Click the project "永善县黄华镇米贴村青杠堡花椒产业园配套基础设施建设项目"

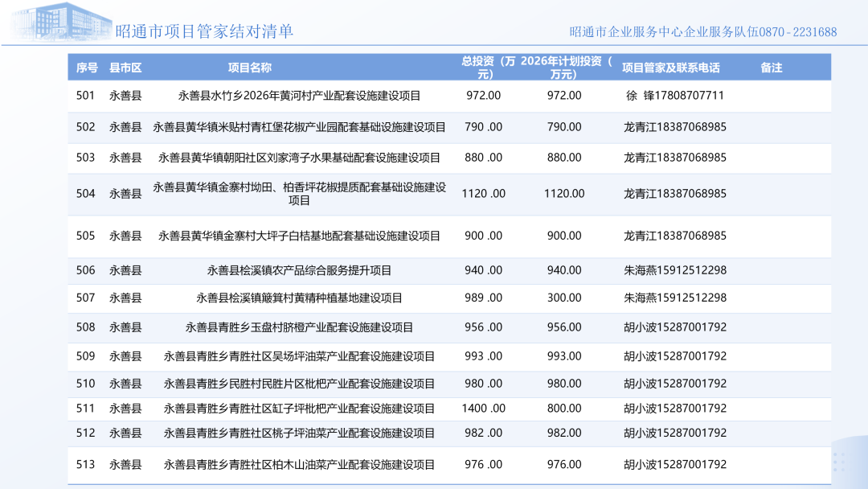pyautogui.click(x=299, y=127)
